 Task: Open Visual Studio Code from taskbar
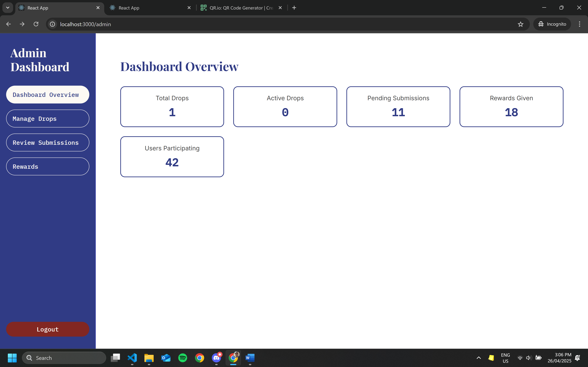pos(132,358)
